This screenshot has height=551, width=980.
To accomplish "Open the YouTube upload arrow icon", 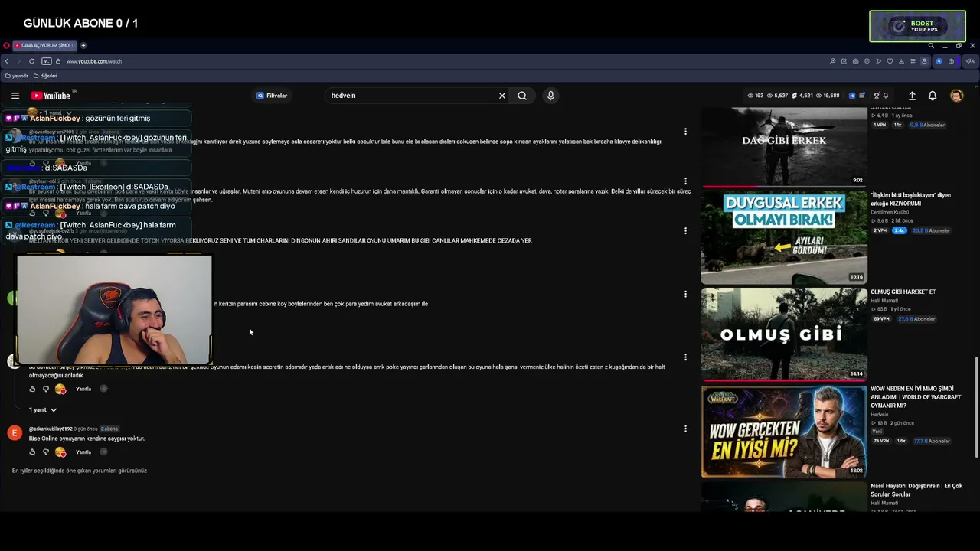I will coord(912,96).
